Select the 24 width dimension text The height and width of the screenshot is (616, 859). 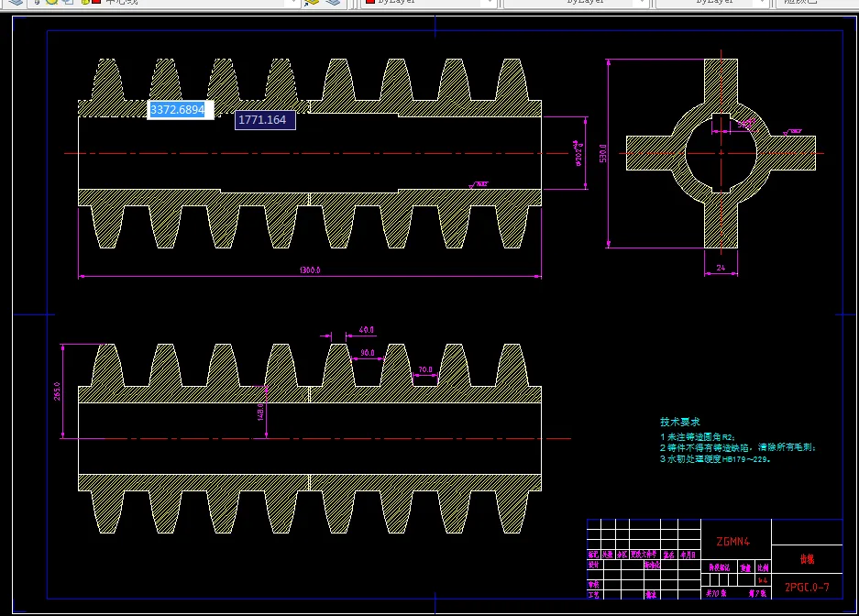click(x=721, y=268)
